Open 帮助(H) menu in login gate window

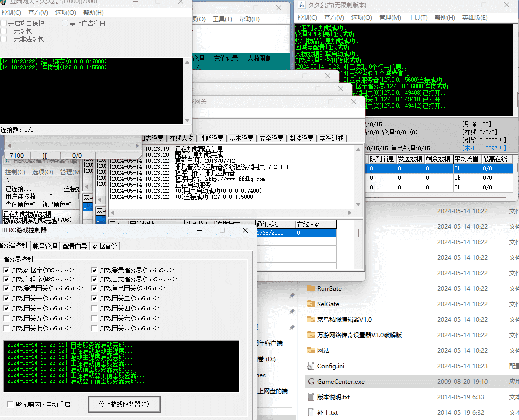[93, 13]
